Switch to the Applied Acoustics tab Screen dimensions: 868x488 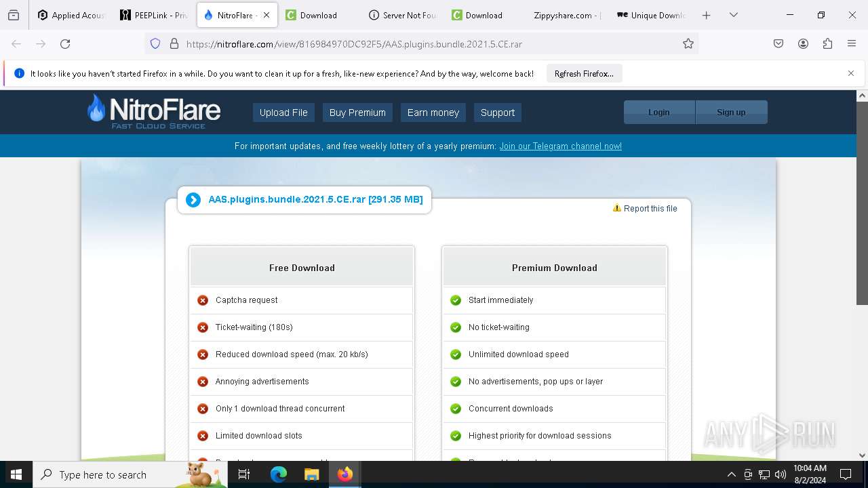click(71, 15)
